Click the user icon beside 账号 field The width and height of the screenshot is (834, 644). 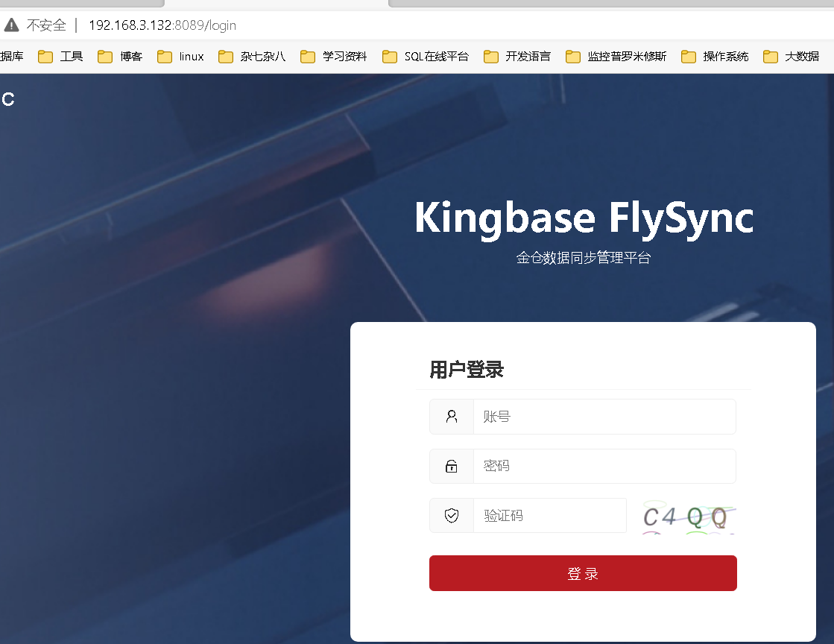click(452, 417)
